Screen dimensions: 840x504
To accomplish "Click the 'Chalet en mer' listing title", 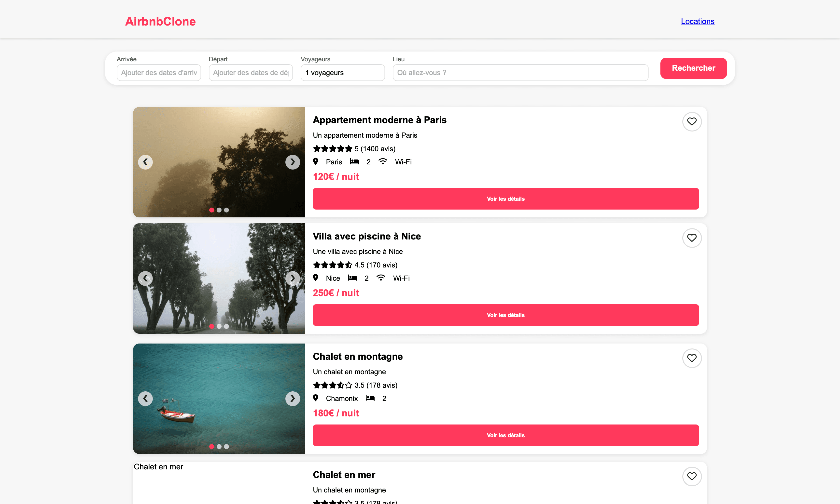I will (x=344, y=475).
